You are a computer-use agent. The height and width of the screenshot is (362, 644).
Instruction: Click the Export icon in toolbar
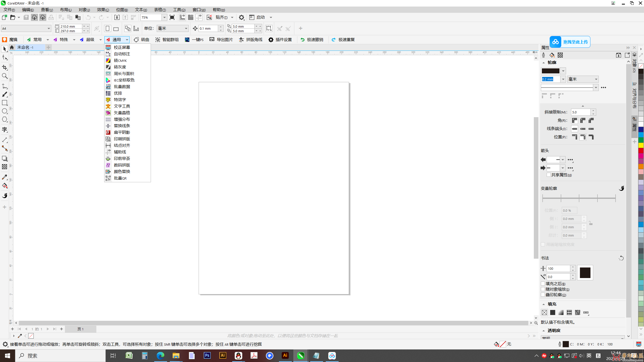125,17
